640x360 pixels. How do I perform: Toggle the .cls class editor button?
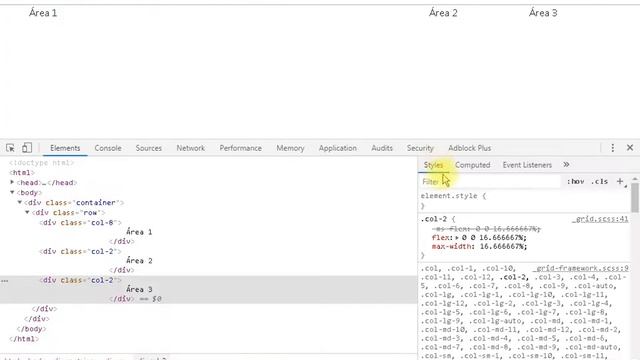click(599, 181)
